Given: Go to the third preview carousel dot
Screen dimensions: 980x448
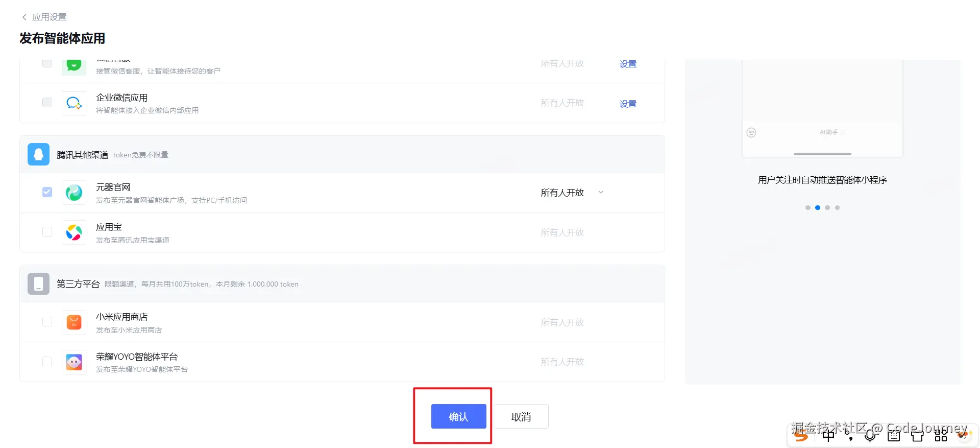Looking at the screenshot, I should [x=827, y=208].
